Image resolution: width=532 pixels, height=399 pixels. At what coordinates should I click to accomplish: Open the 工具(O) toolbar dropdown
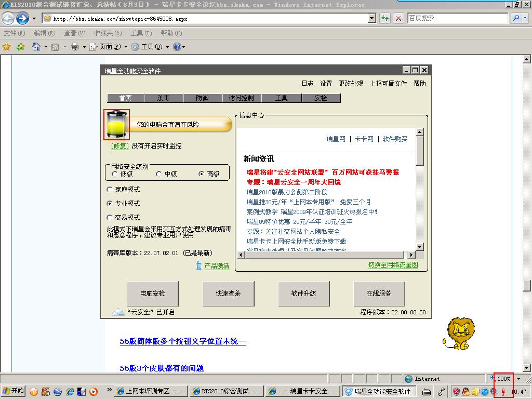(150, 47)
